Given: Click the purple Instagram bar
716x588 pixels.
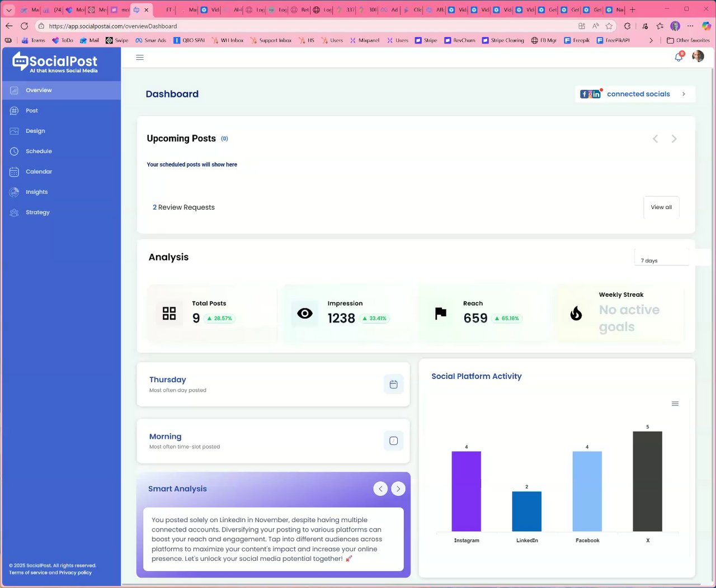Looking at the screenshot, I should [x=467, y=491].
